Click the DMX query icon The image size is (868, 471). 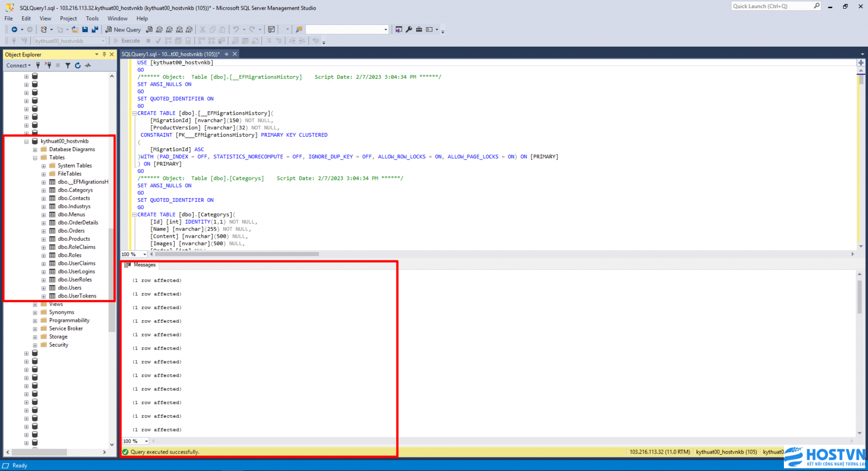point(169,29)
